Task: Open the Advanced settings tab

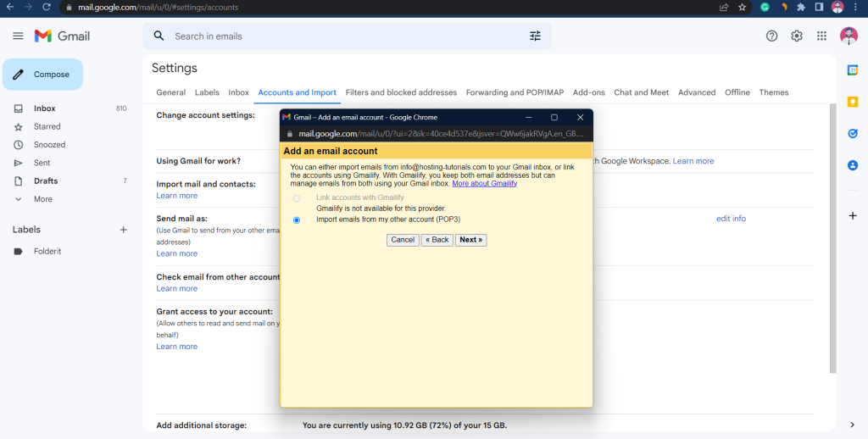Action: tap(697, 92)
